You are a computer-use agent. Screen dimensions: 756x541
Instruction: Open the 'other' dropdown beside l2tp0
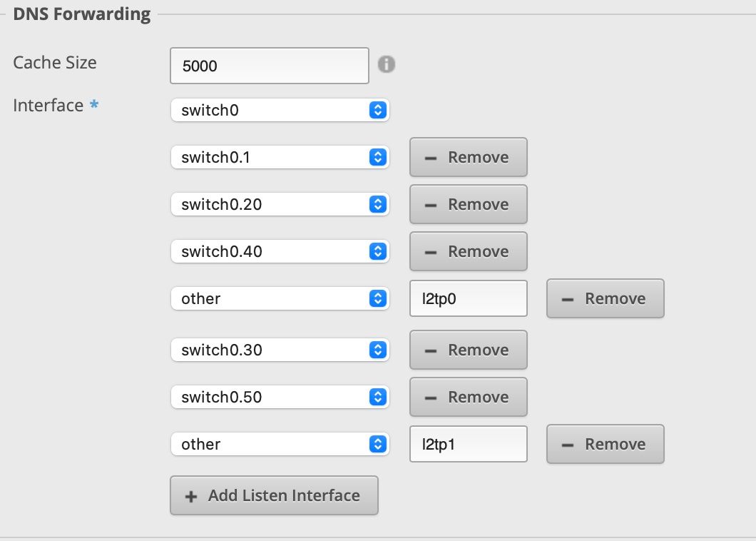[x=280, y=298]
